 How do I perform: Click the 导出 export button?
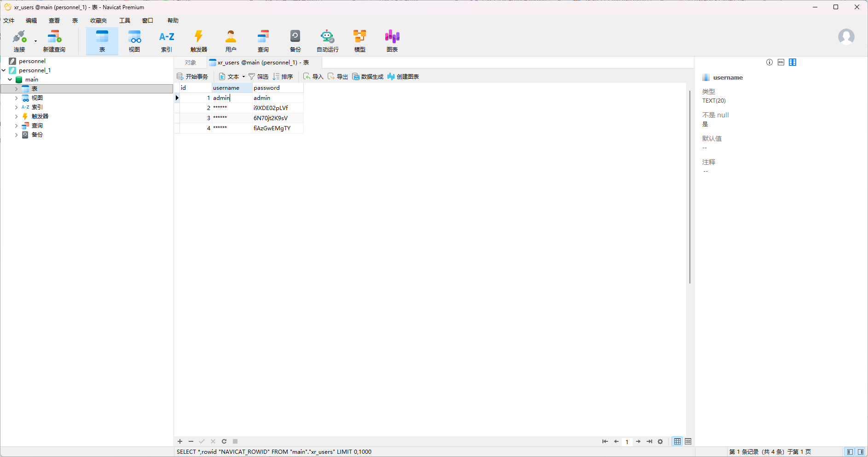tap(338, 77)
